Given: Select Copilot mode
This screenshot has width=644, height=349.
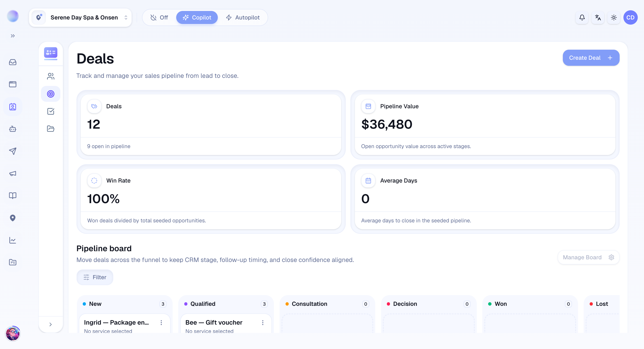Looking at the screenshot, I should pyautogui.click(x=197, y=17).
